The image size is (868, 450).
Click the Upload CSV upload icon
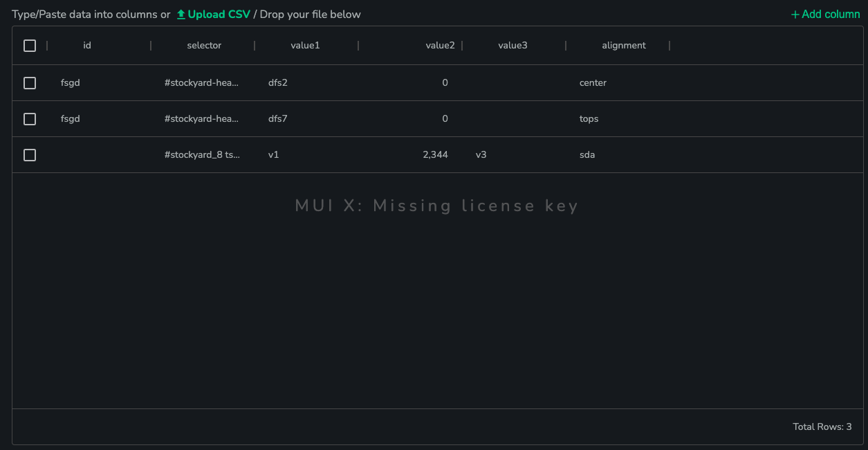tap(181, 14)
